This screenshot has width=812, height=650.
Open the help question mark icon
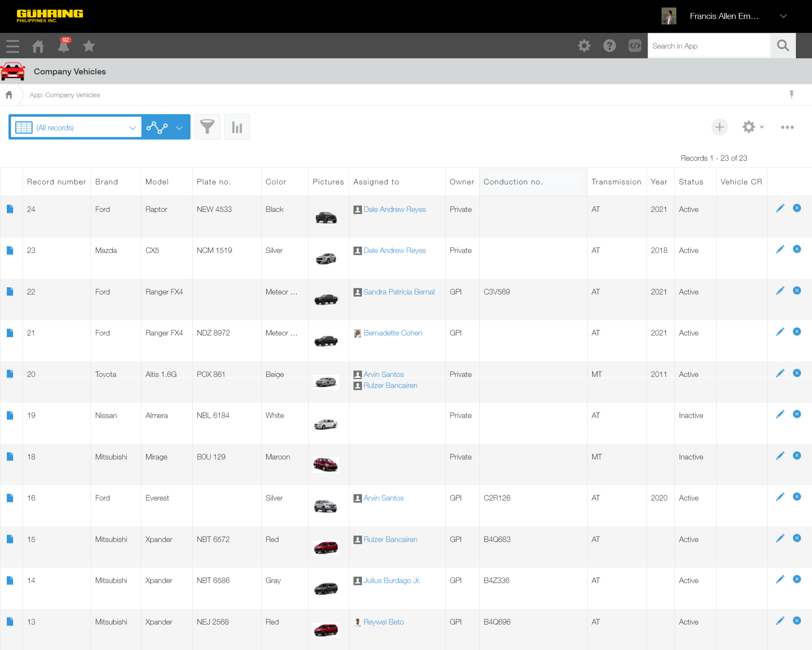pos(609,46)
